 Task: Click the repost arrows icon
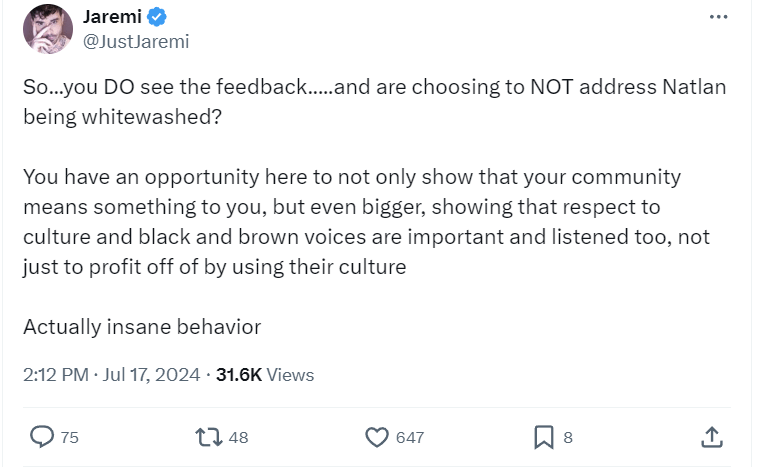(208, 436)
